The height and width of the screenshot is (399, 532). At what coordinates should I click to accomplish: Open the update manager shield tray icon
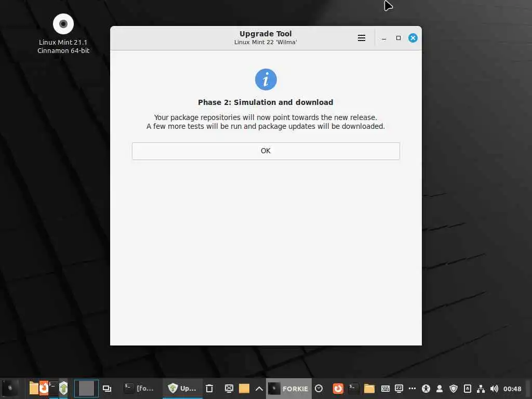coord(453,389)
